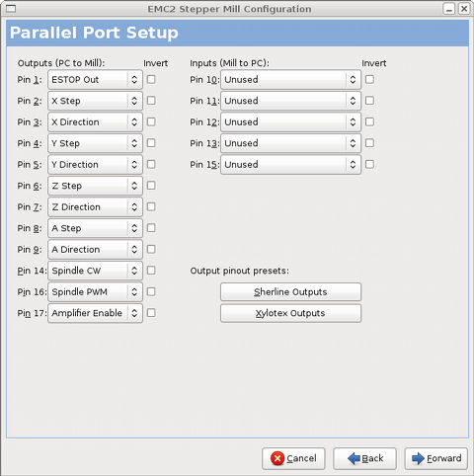Minimize the EMC2 configuration window
474x476 pixels.
448,9
